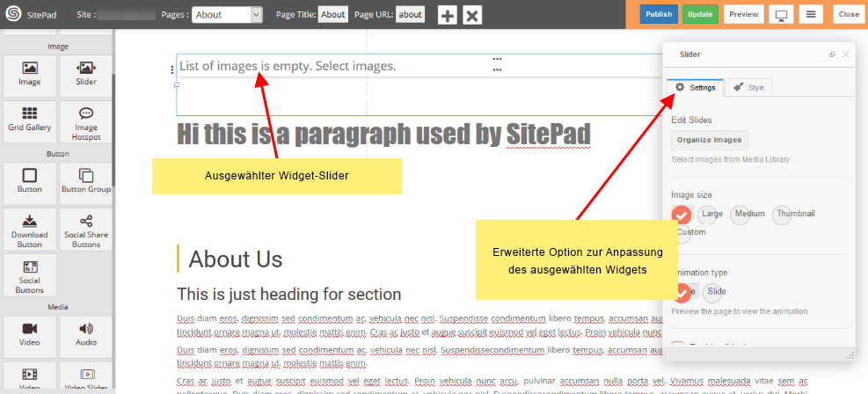Add a new page with the plus icon
The width and height of the screenshot is (868, 394).
pos(448,15)
